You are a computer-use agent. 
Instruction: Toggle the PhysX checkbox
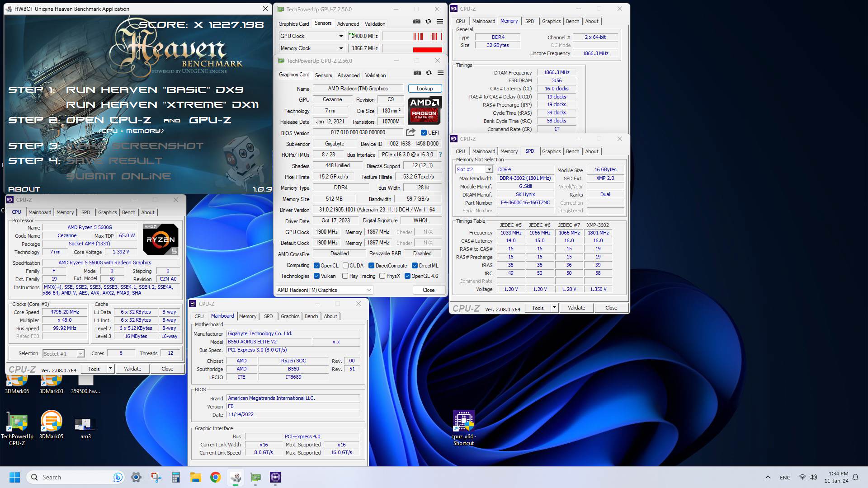382,276
